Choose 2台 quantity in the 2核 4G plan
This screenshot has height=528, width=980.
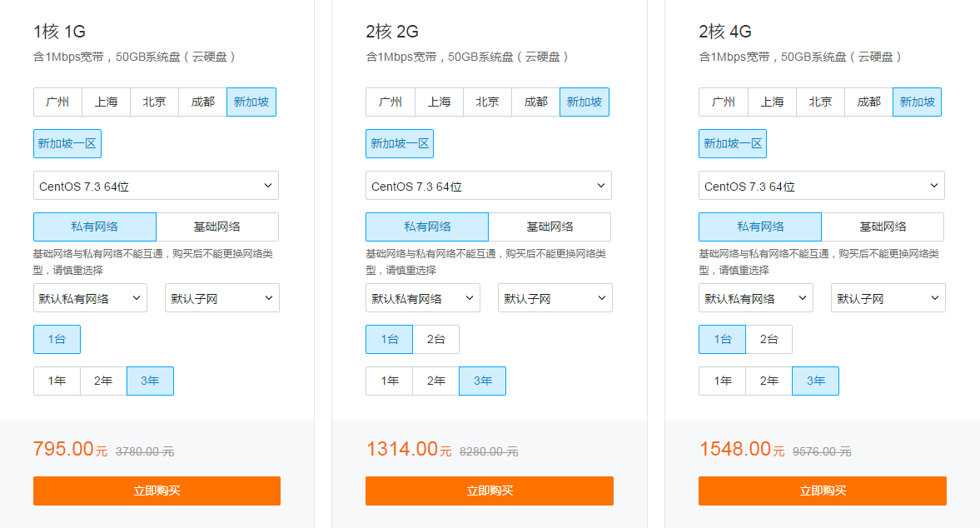pos(769,339)
